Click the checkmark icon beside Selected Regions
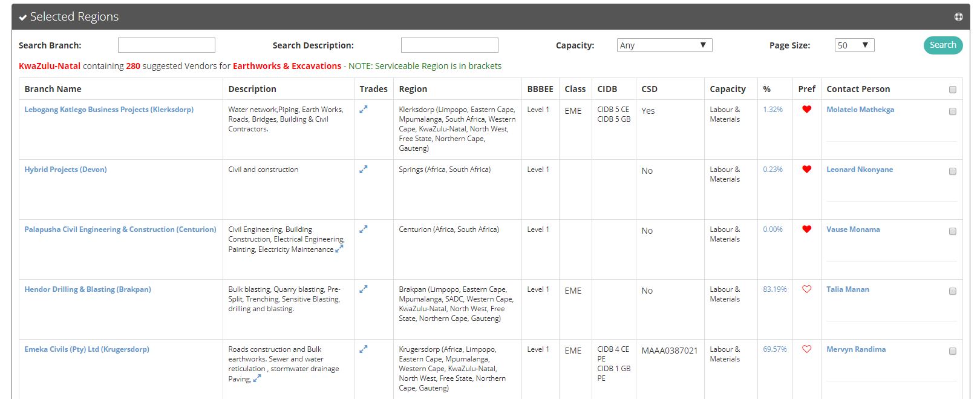 pos(23,18)
